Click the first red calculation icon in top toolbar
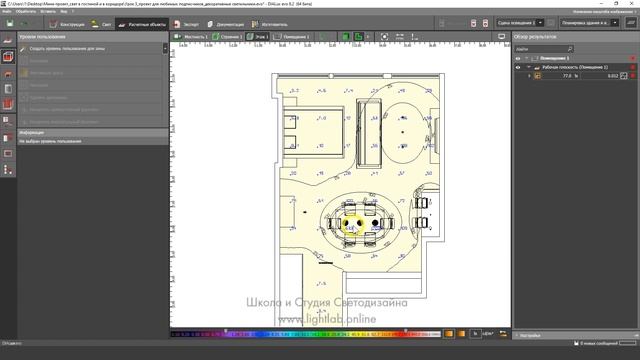The width and height of the screenshot is (640, 360). click(x=473, y=23)
